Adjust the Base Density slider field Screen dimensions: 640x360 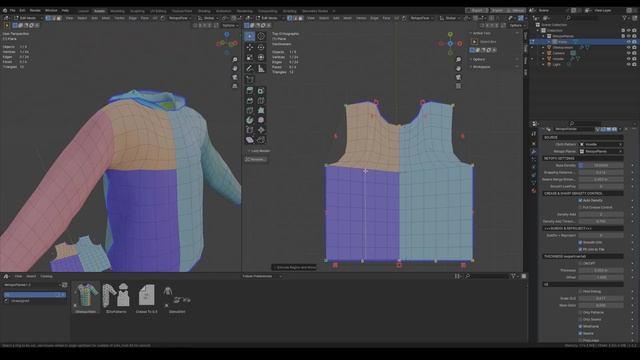tap(601, 165)
